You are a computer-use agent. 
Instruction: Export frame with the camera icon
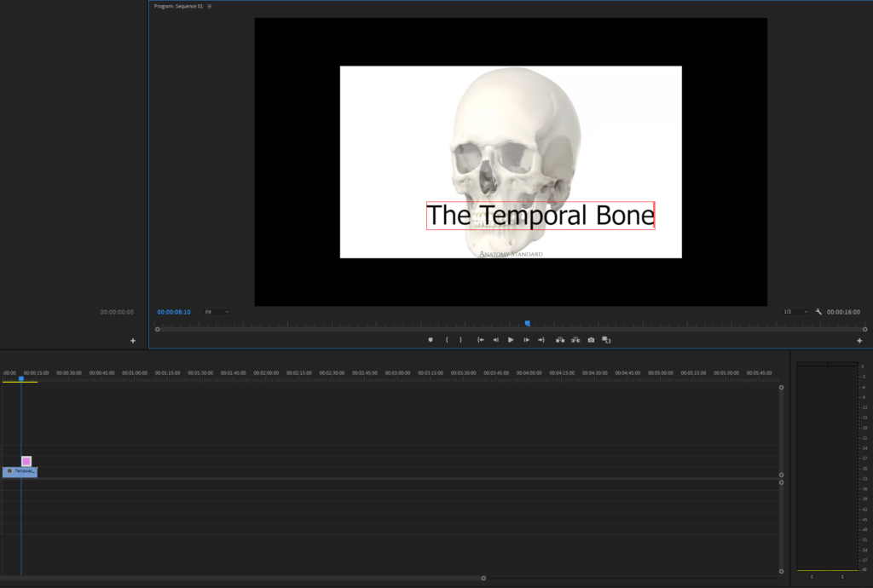tap(592, 340)
